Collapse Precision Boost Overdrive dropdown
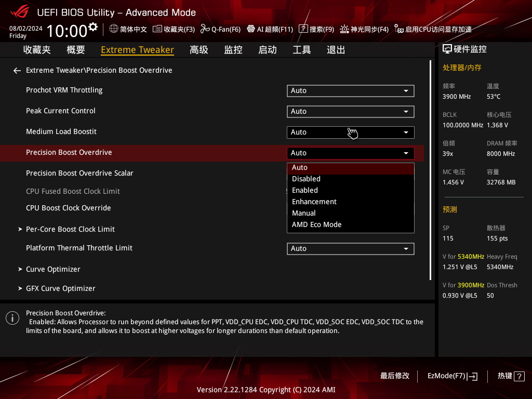Screen dimensions: 532x399 [351, 153]
